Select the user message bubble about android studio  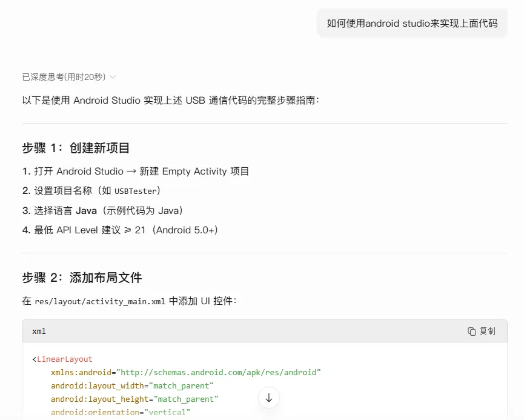coord(412,24)
